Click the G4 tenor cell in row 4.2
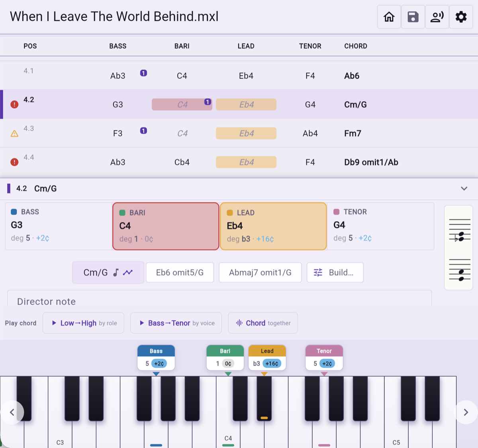 (310, 105)
